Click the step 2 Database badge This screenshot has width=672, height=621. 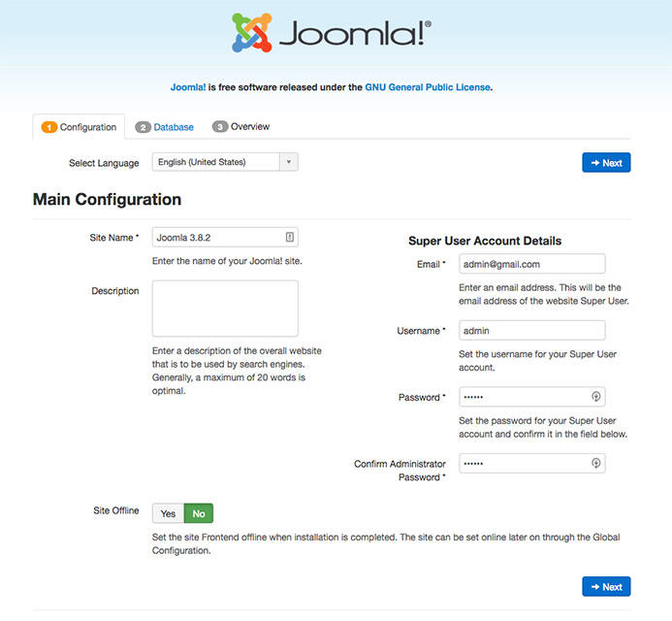144,127
